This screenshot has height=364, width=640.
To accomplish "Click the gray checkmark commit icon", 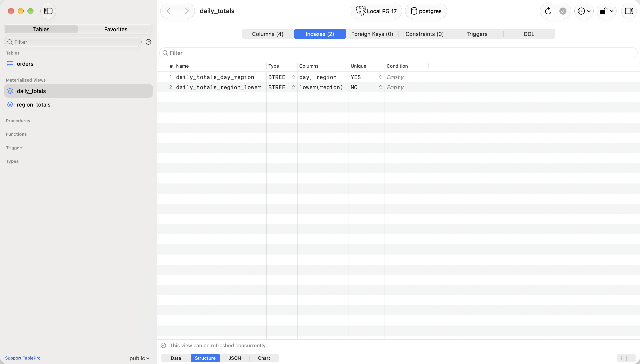I will pyautogui.click(x=563, y=11).
